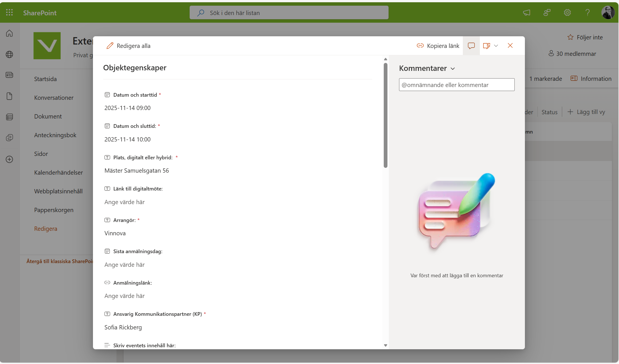Select Kalenderhändelser in site navigation

coord(58,172)
